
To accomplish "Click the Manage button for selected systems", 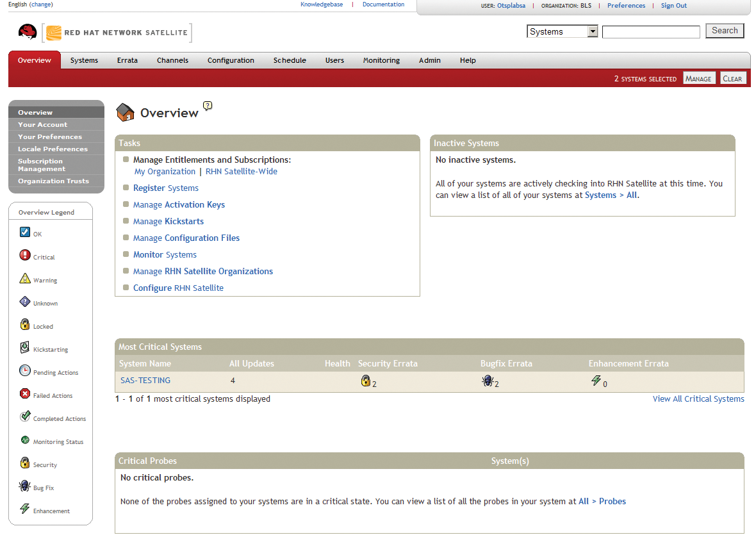I will click(699, 78).
